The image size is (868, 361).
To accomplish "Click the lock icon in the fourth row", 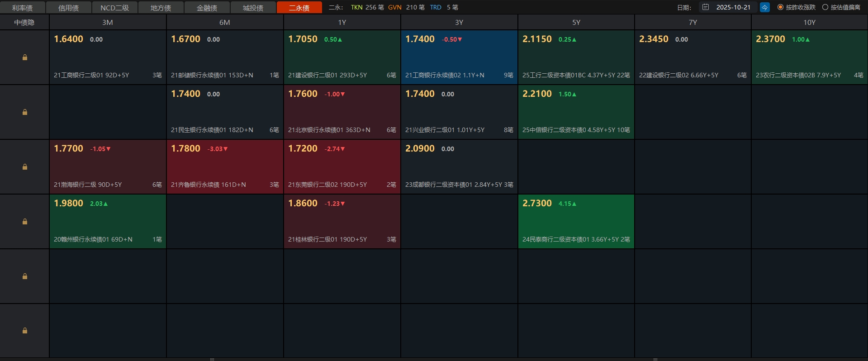I will pyautogui.click(x=25, y=222).
